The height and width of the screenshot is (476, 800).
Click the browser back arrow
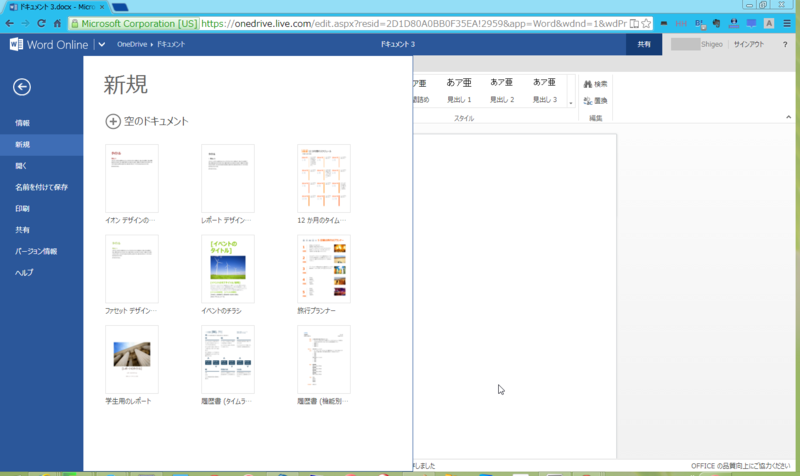click(x=10, y=23)
